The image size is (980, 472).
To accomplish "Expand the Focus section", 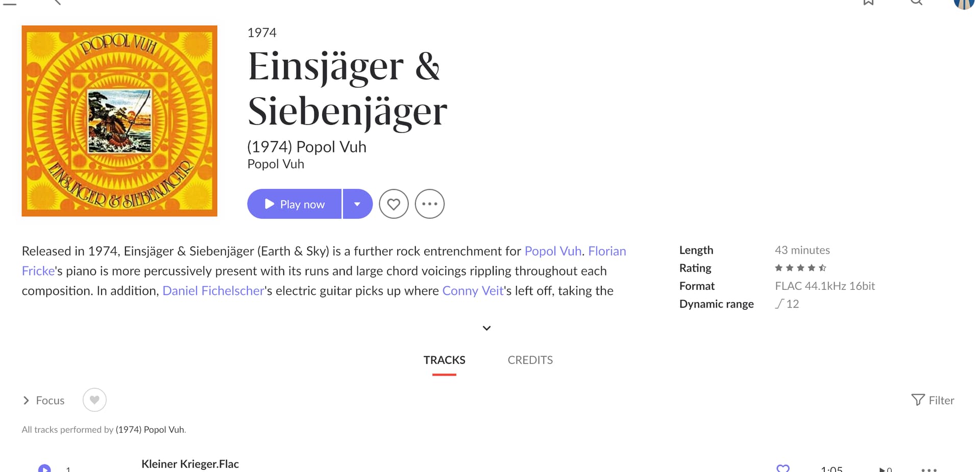I will (x=43, y=401).
